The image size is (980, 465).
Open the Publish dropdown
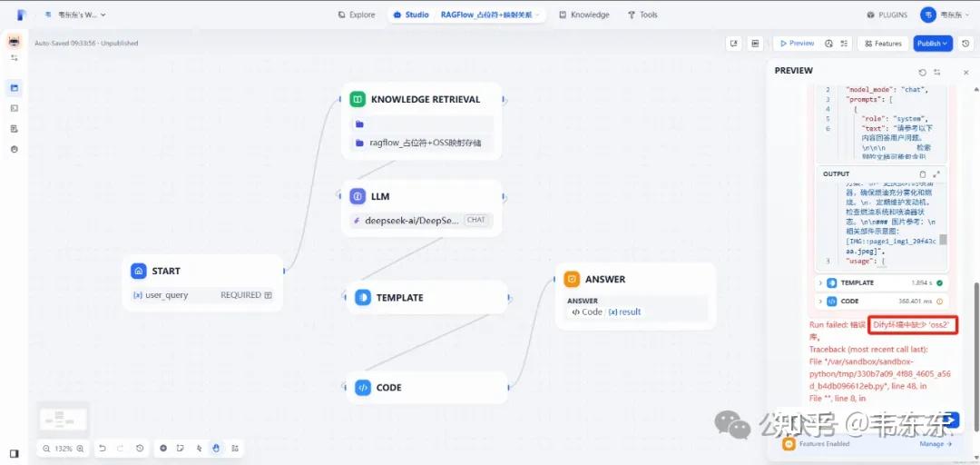coord(933,44)
